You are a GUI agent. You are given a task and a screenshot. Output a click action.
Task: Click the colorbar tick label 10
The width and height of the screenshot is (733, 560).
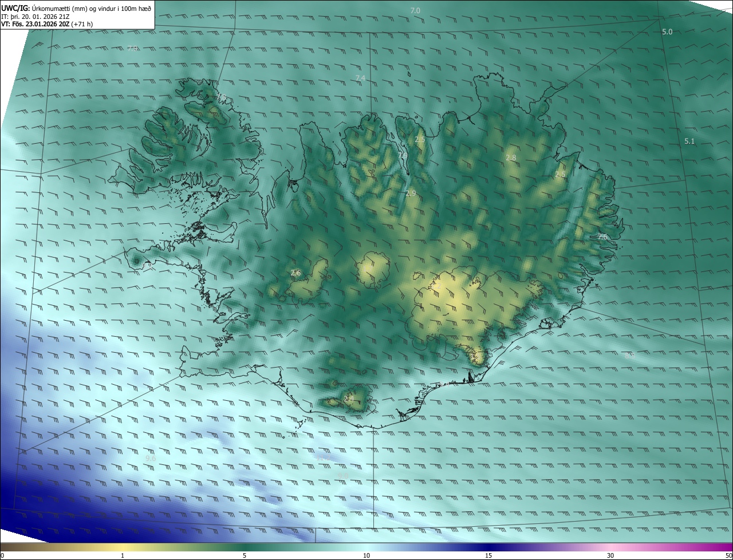tap(366, 555)
